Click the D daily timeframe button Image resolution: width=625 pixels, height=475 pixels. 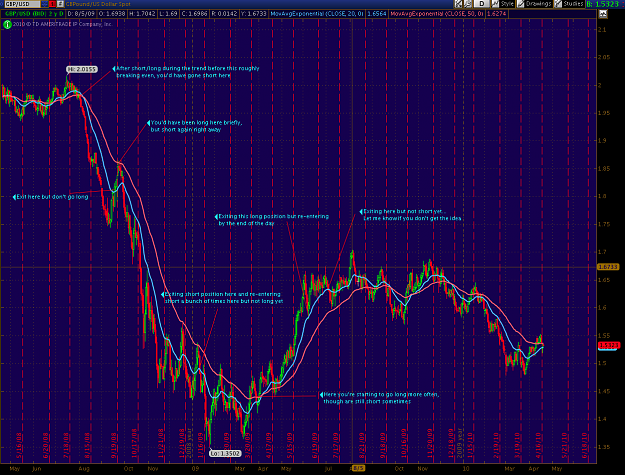tap(482, 4)
